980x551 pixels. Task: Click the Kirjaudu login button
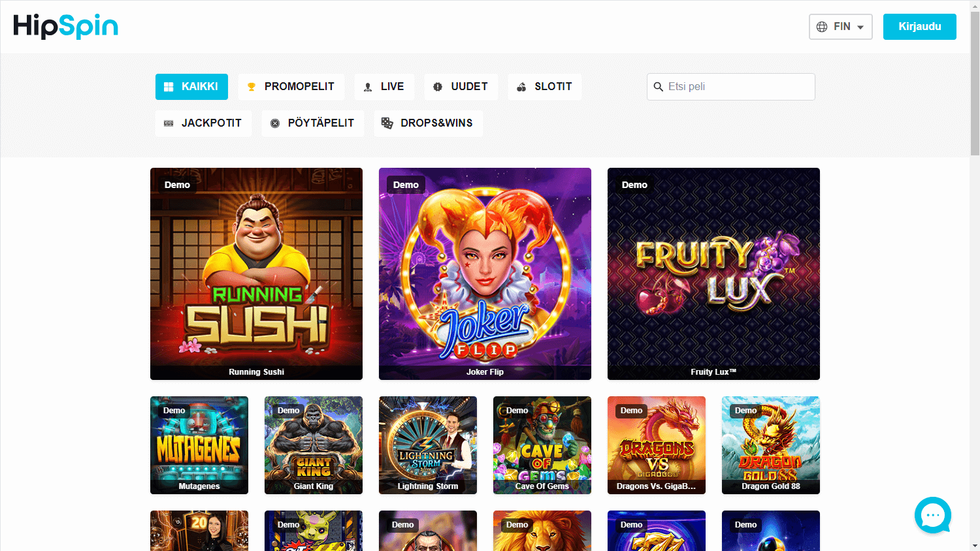(920, 27)
